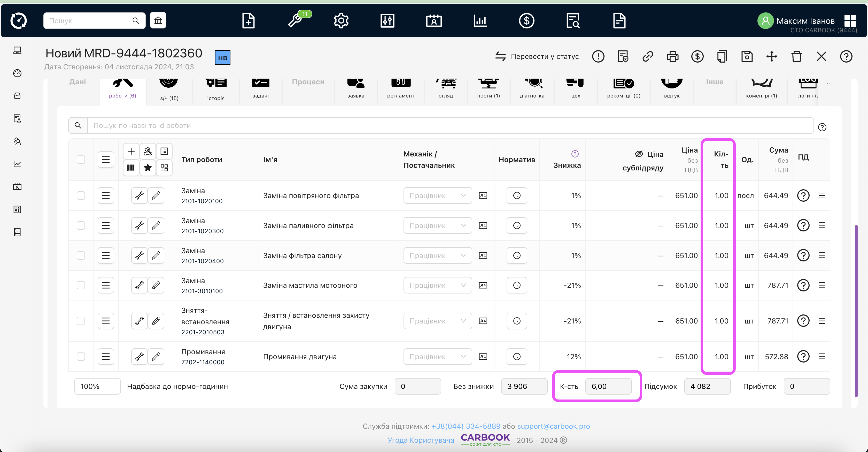Open the Перевести у статус menu

click(x=537, y=56)
